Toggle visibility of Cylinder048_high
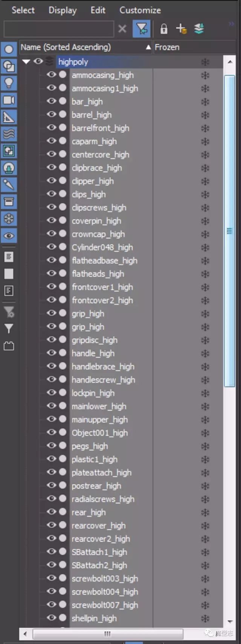 (52, 247)
